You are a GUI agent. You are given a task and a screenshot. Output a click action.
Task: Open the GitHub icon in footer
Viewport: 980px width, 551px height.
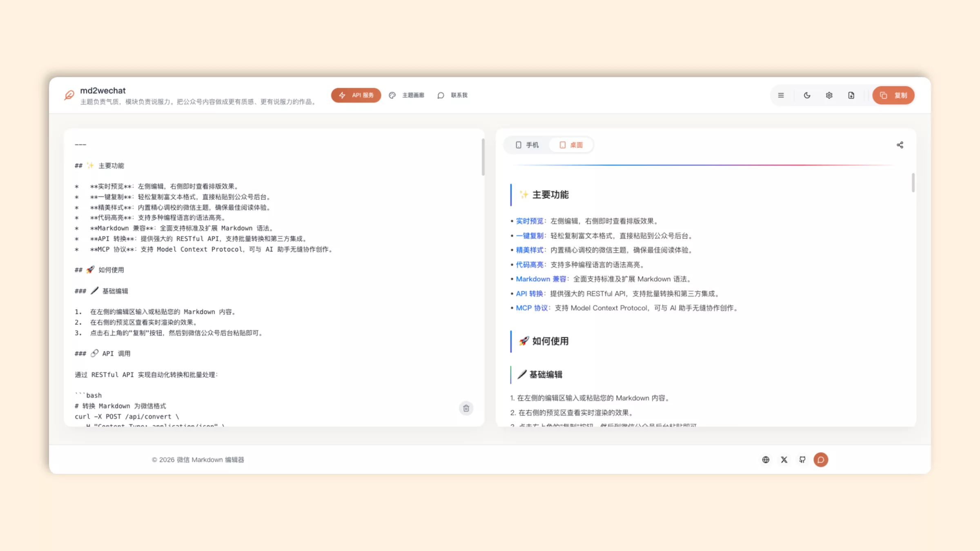point(802,460)
